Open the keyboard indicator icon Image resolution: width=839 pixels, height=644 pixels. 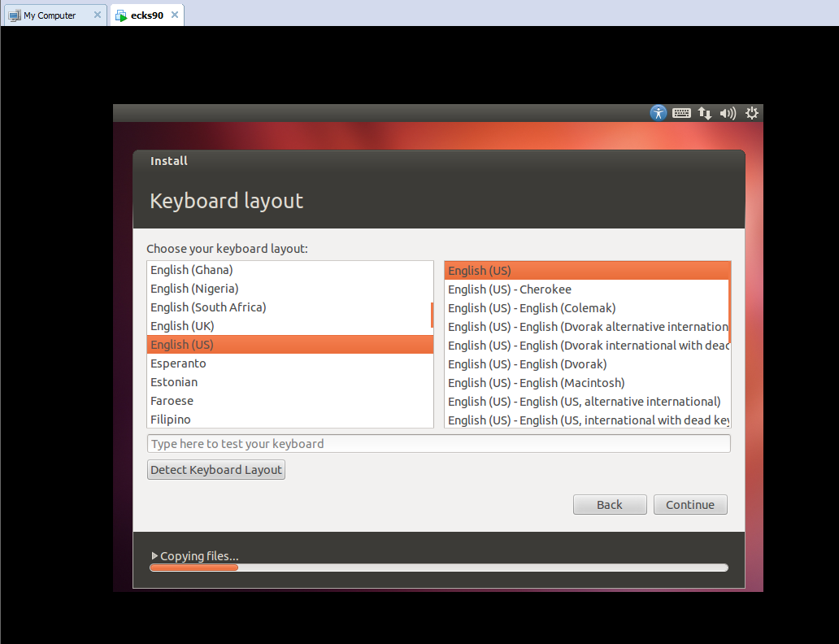click(681, 113)
